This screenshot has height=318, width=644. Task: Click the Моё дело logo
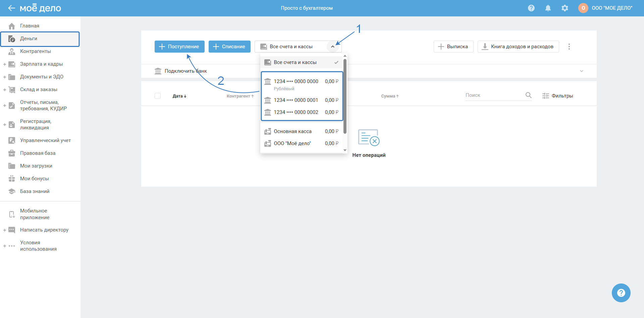coord(41,8)
